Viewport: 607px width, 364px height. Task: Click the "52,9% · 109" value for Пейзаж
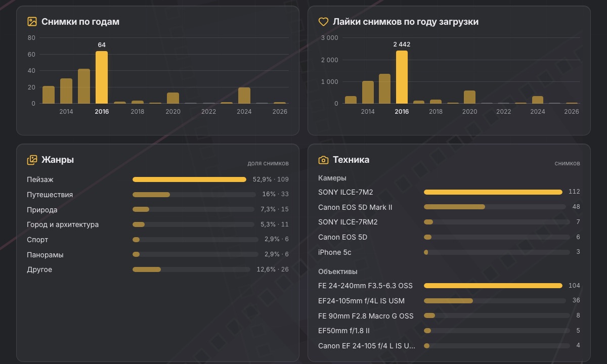point(271,179)
